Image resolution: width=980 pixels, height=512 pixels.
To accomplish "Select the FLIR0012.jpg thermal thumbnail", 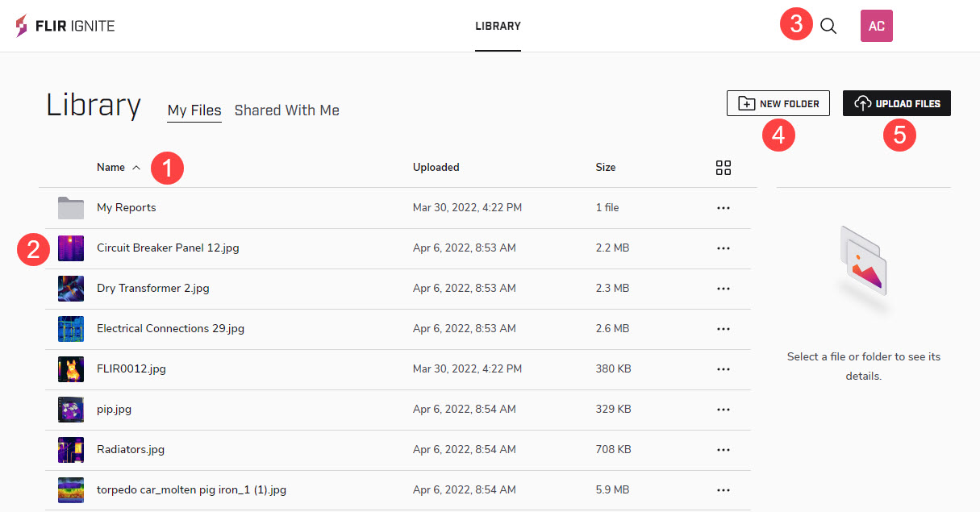I will tap(71, 369).
